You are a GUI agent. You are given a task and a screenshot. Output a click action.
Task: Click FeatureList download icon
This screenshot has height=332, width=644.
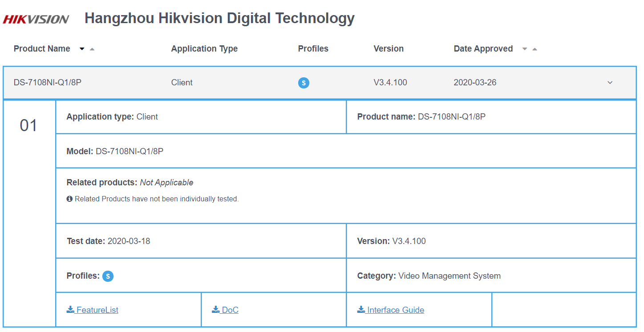[x=70, y=309]
